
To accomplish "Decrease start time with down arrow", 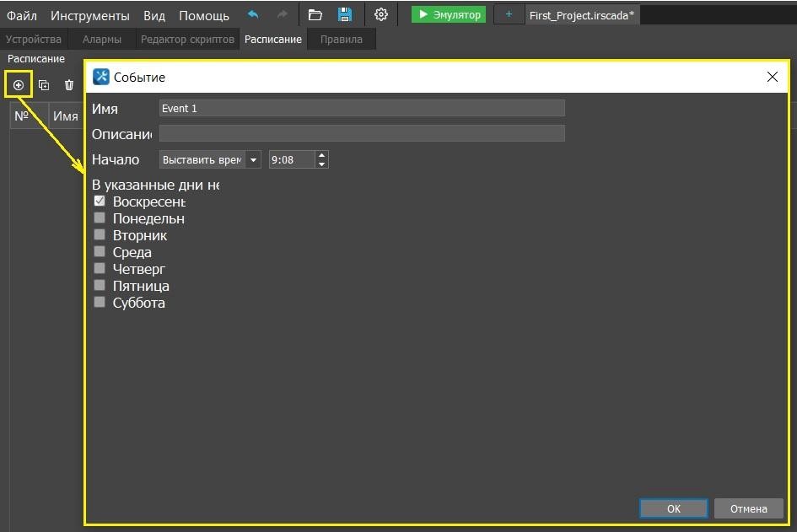I will pos(321,164).
